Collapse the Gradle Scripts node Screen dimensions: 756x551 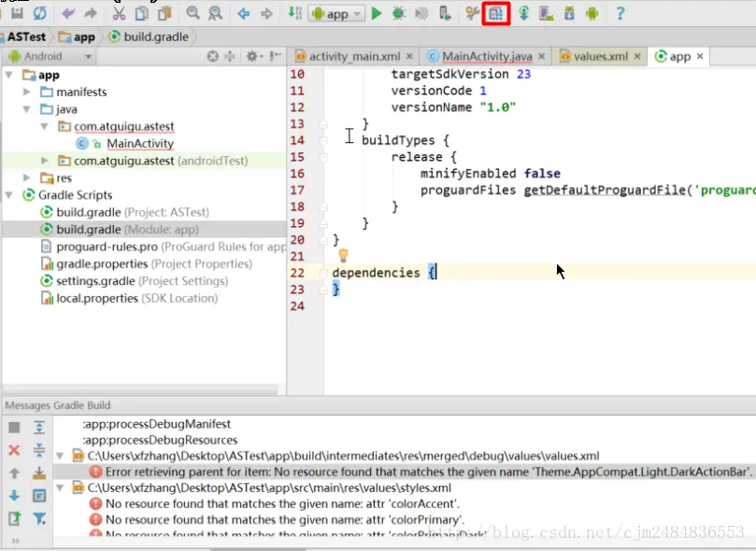coord(9,195)
